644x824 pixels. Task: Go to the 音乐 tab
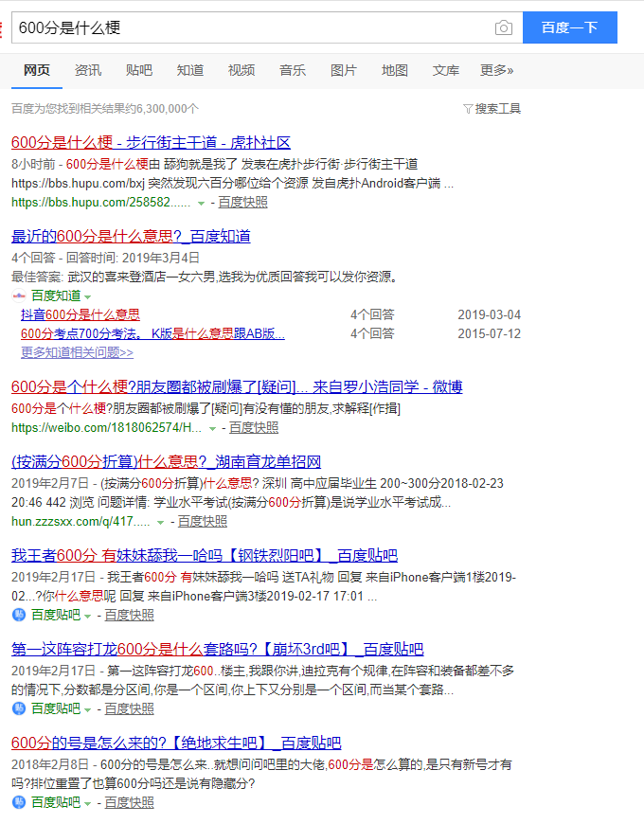pyautogui.click(x=293, y=70)
